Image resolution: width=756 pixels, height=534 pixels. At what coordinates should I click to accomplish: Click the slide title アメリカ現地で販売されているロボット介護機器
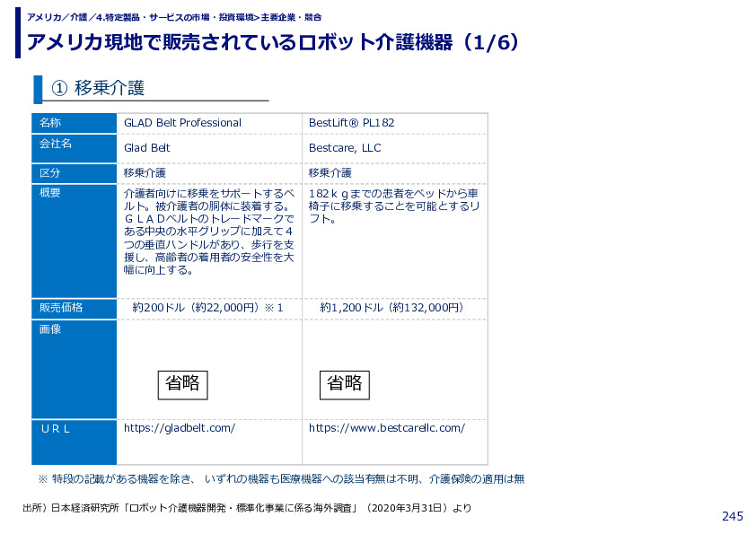272,42
